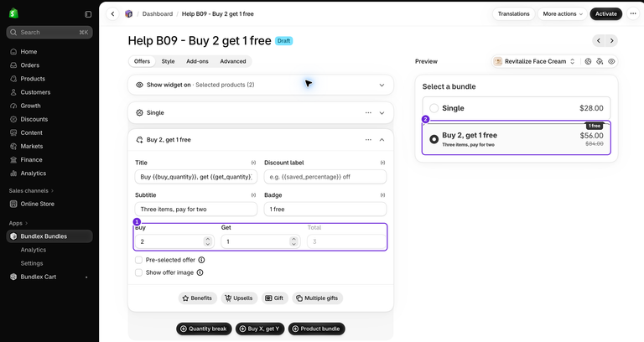The width and height of the screenshot is (644, 342).
Task: Click Show offer image info icon
Action: click(200, 272)
